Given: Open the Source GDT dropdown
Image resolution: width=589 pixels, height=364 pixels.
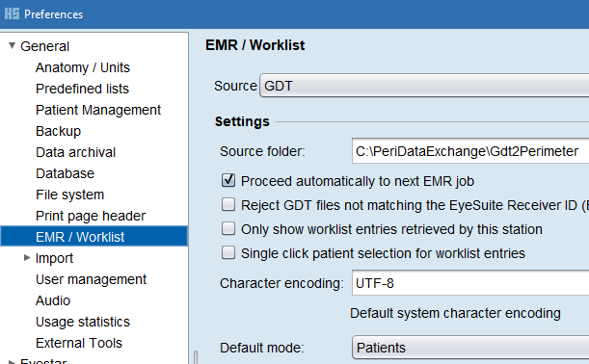Looking at the screenshot, I should [424, 86].
